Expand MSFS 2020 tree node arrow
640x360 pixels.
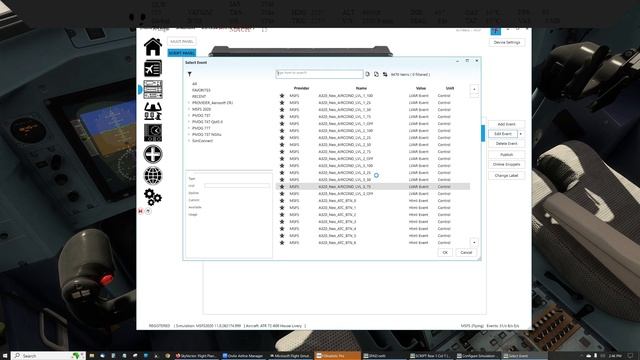point(189,109)
